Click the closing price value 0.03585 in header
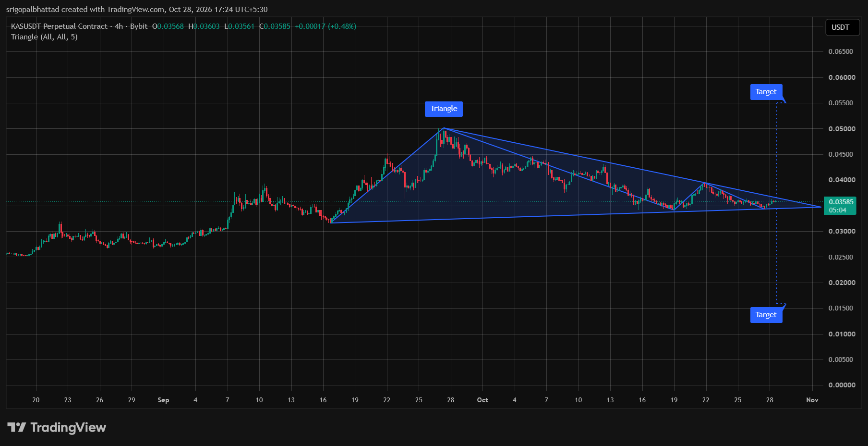 pos(277,26)
